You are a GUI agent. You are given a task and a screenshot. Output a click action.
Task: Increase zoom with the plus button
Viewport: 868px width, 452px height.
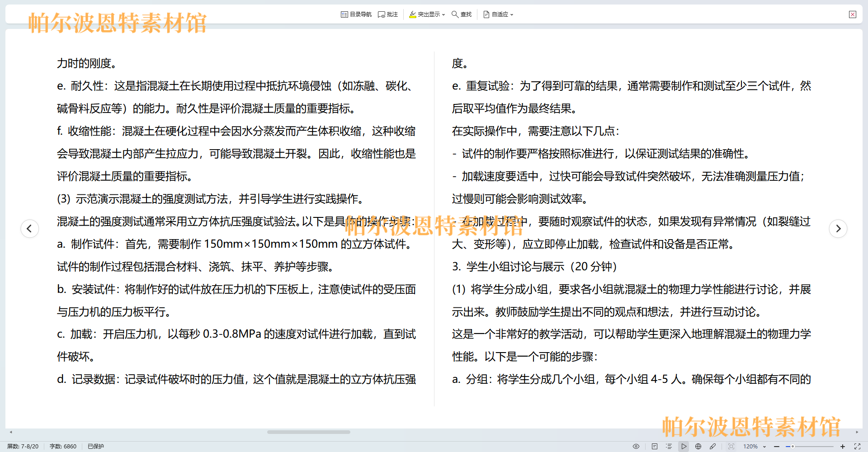[843, 447]
